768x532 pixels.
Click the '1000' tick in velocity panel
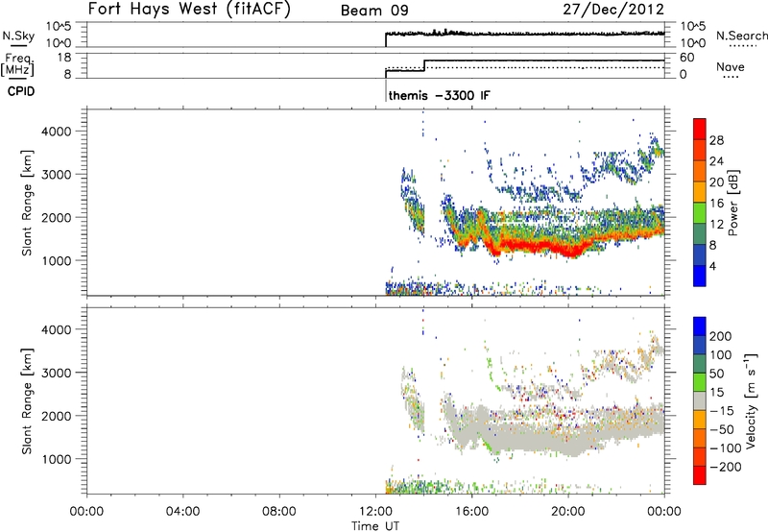(57, 459)
